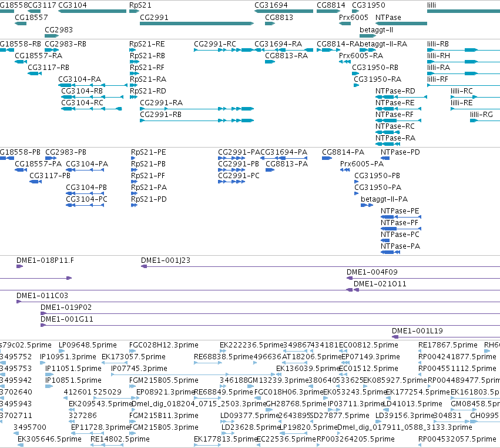Click BAC clone DME1-001L19

click(x=417, y=331)
